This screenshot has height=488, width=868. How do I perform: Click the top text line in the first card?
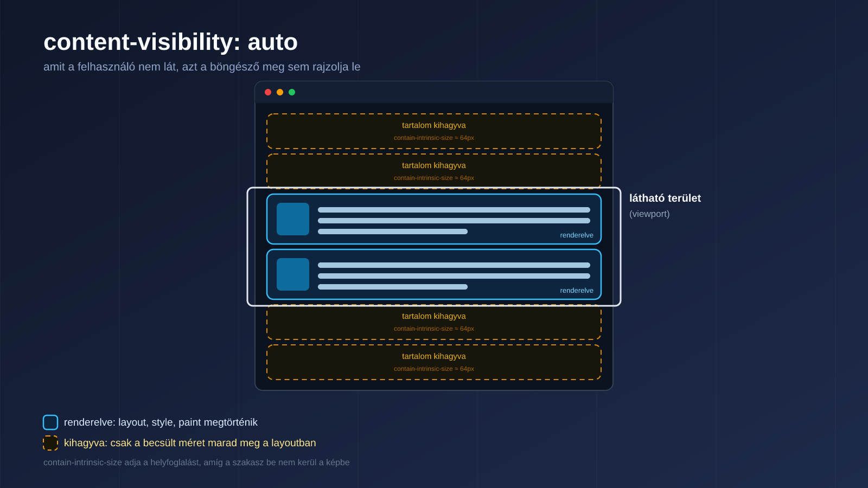pyautogui.click(x=454, y=210)
